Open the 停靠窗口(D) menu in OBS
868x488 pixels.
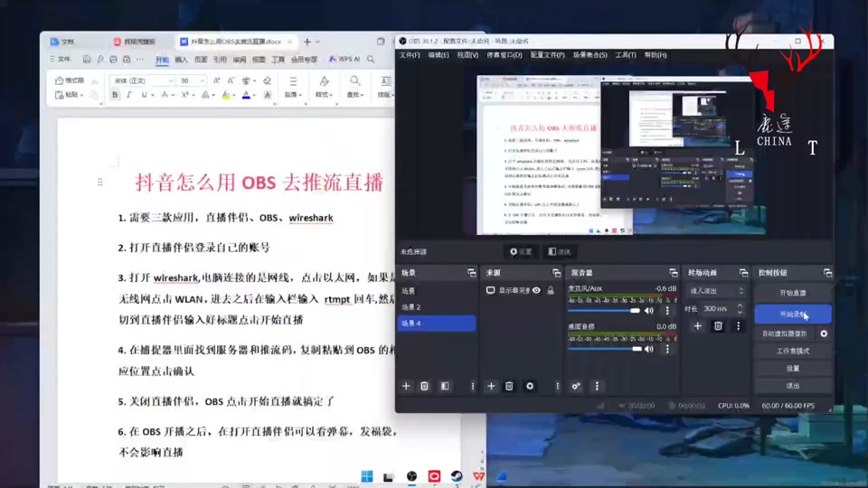[505, 55]
